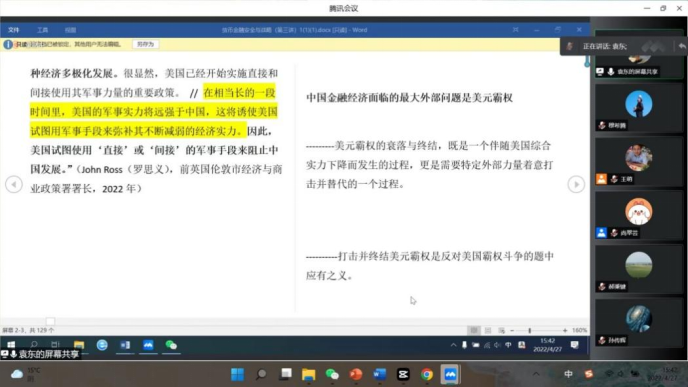The height and width of the screenshot is (387, 688).
Task: Open PowerPoint icon in outer taskbar
Action: tap(356, 374)
